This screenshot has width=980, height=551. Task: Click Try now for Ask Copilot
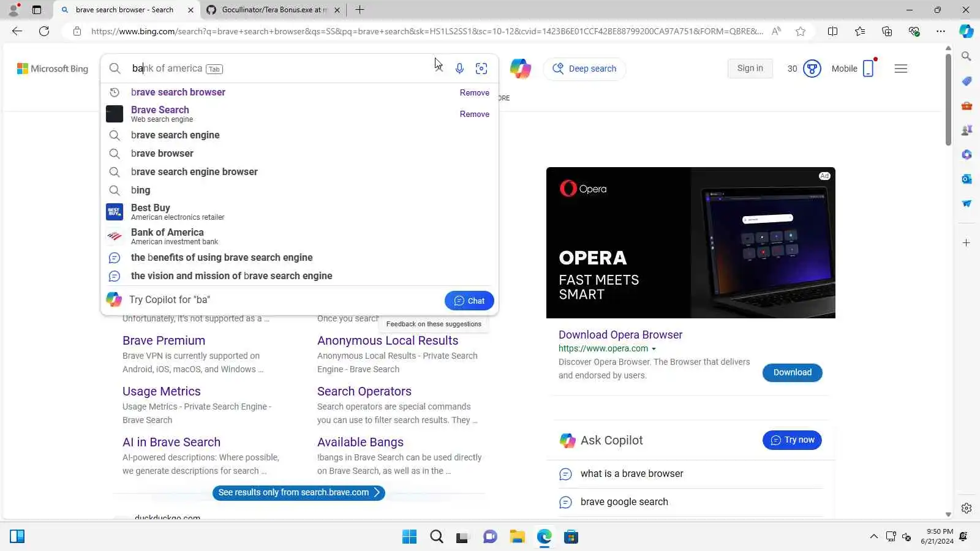(792, 440)
